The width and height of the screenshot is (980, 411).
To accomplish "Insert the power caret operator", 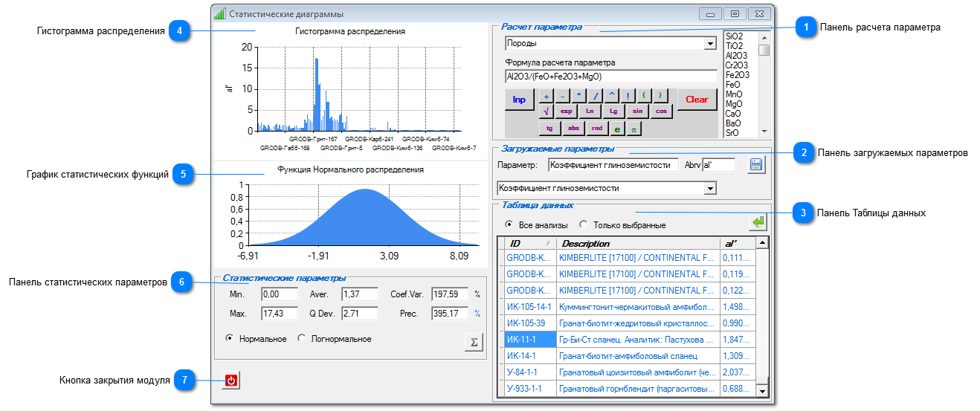I will click(611, 97).
